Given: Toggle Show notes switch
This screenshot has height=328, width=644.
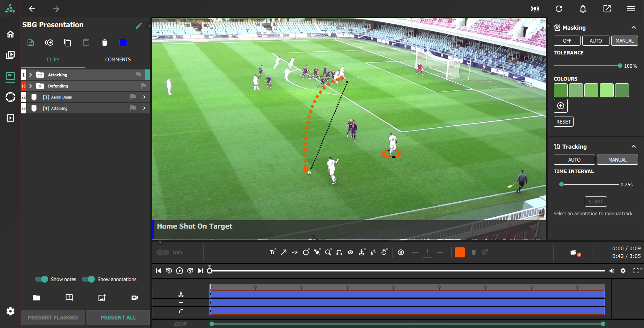Looking at the screenshot, I should [x=41, y=279].
